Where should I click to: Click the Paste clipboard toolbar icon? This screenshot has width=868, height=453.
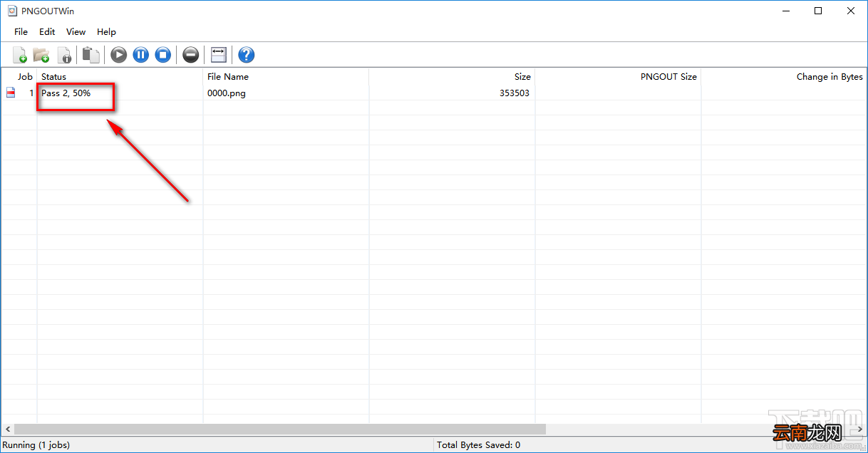tap(91, 55)
